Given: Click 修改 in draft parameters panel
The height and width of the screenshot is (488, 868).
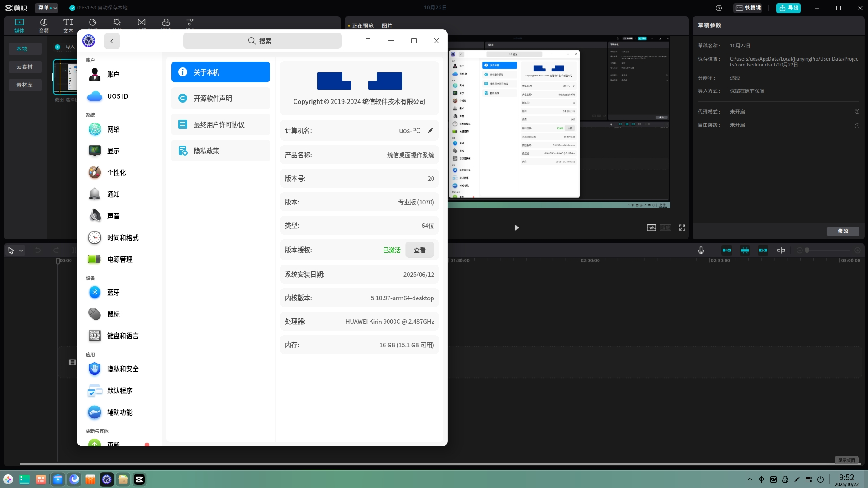Looking at the screenshot, I should 843,231.
